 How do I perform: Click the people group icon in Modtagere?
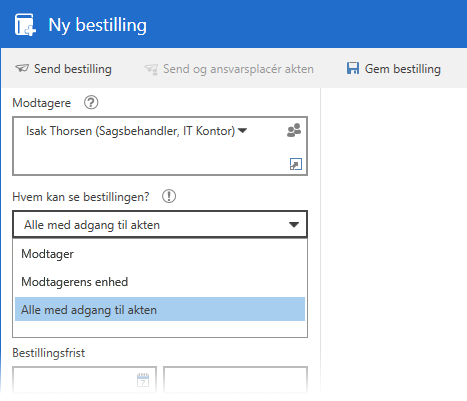coord(294,130)
